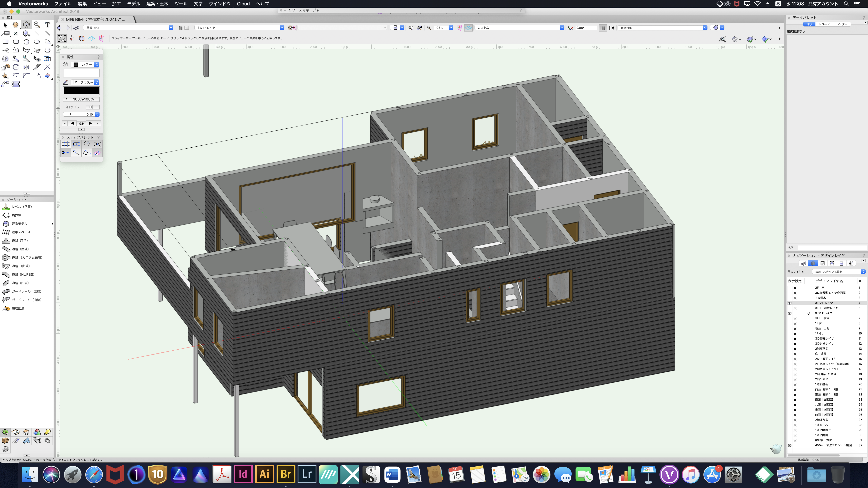Image resolution: width=868 pixels, height=488 pixels.
Task: Open Sheet Layers tab in Navigation palette
Action: tap(823, 263)
